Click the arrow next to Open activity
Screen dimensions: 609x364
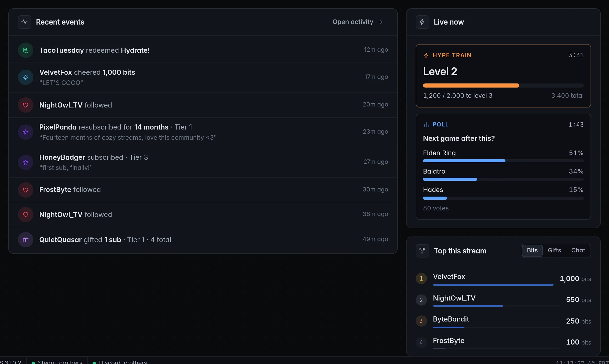tap(380, 22)
